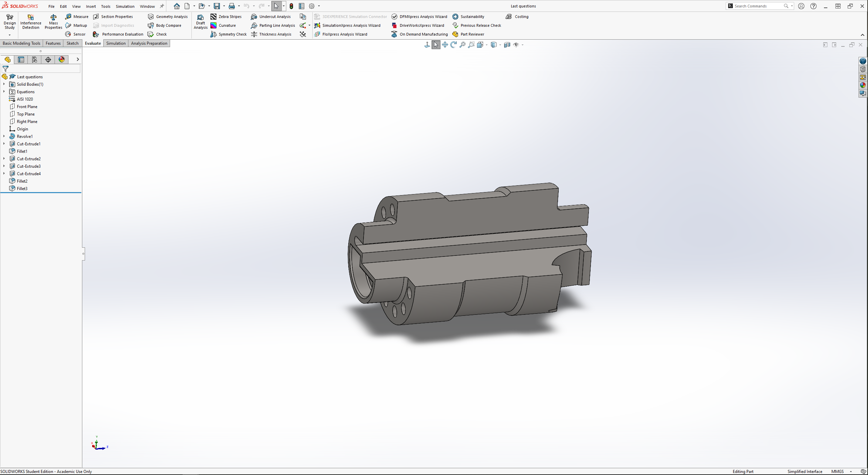Launch Performance Evaluation
The width and height of the screenshot is (868, 475).
pyautogui.click(x=118, y=34)
